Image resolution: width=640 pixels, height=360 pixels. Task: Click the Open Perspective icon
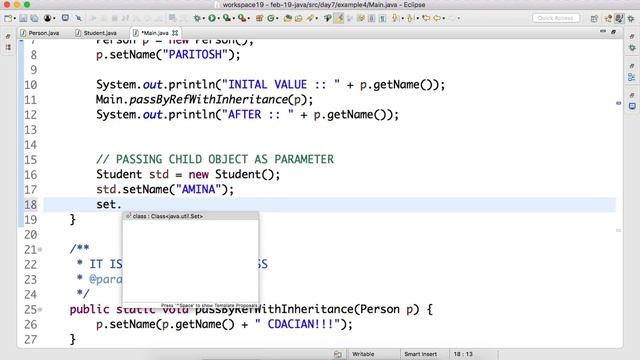pos(594,18)
